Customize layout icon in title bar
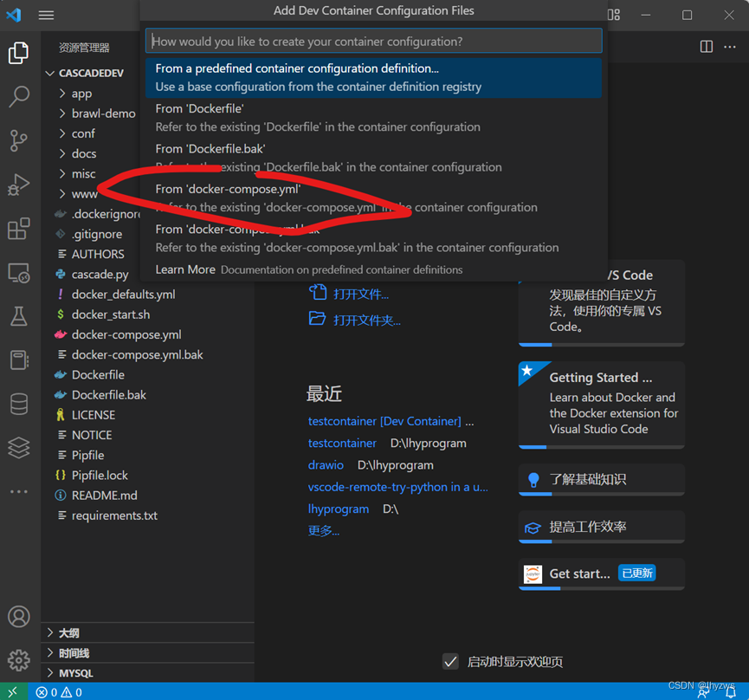The width and height of the screenshot is (749, 700). pyautogui.click(x=614, y=15)
